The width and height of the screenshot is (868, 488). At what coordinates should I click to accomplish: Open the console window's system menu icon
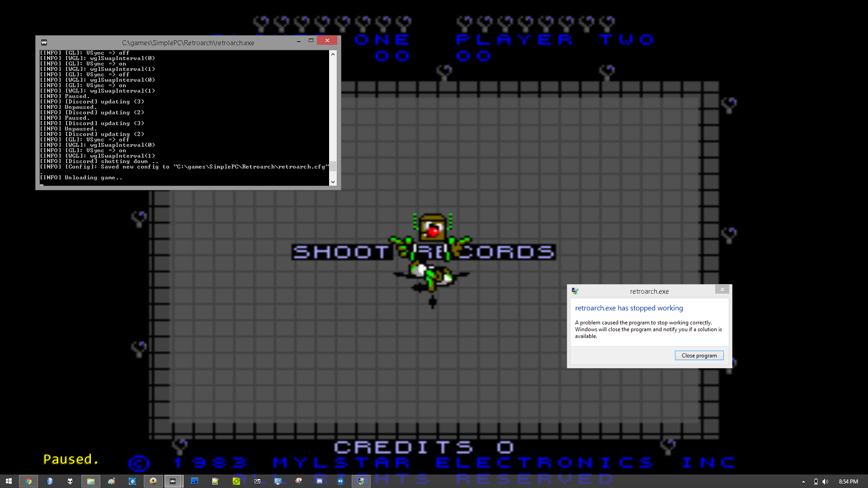pyautogui.click(x=44, y=42)
